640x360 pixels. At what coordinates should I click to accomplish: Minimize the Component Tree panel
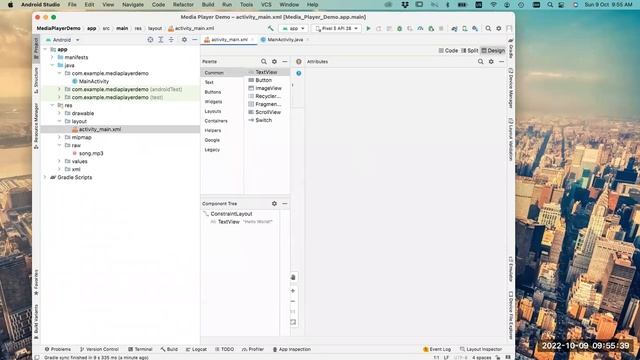point(285,203)
